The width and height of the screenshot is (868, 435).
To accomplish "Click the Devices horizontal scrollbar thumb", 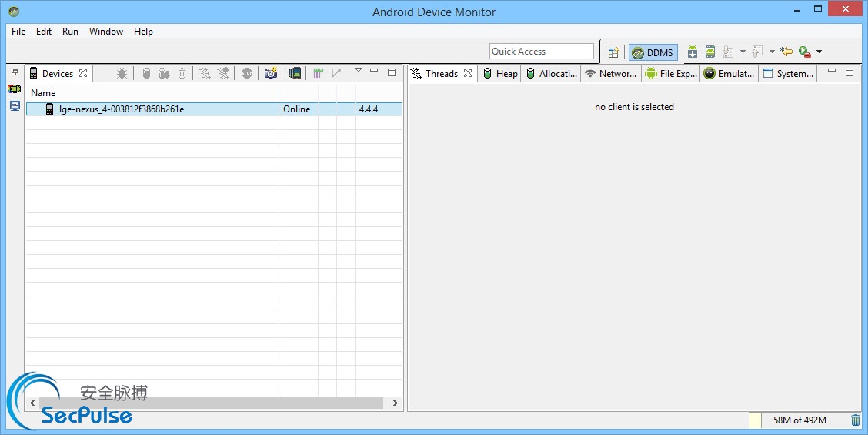I will point(211,403).
